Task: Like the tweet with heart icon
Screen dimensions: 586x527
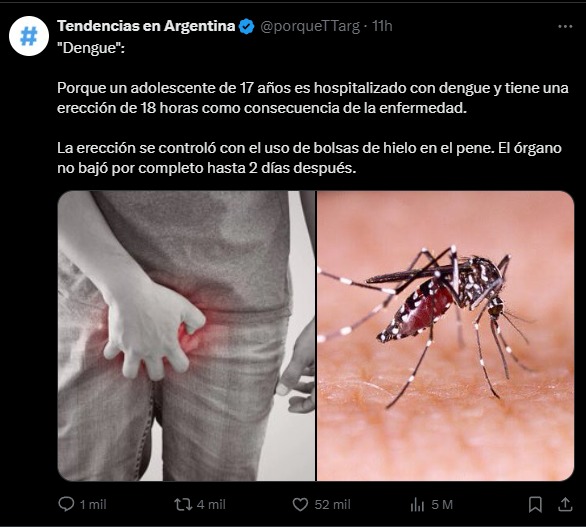Action: click(300, 505)
